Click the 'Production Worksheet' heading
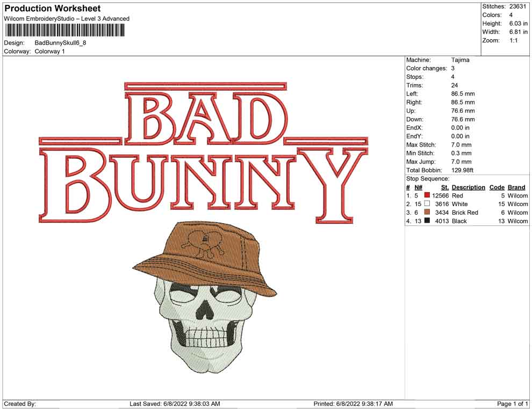The image size is (532, 409). [x=52, y=9]
